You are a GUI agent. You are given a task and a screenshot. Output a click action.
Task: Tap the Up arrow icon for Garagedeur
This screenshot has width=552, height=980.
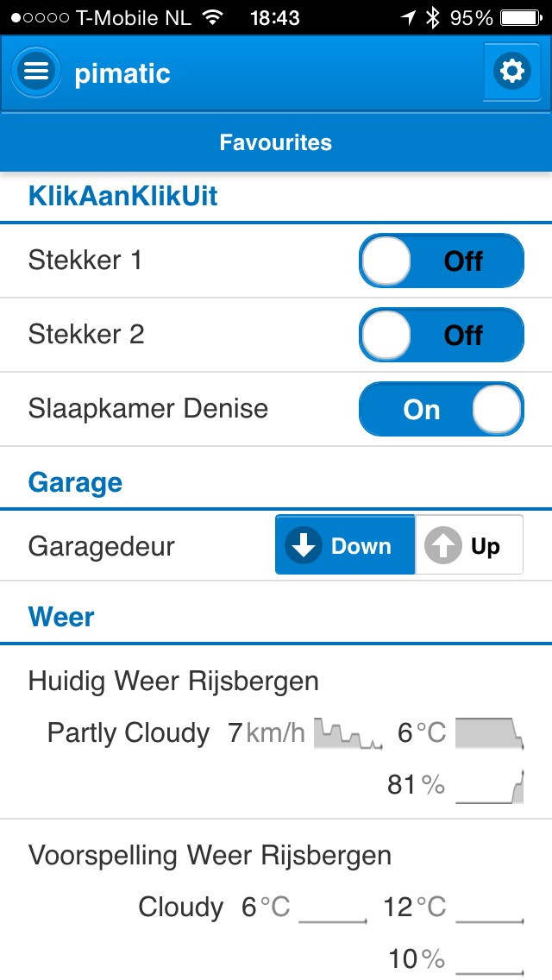(x=443, y=546)
